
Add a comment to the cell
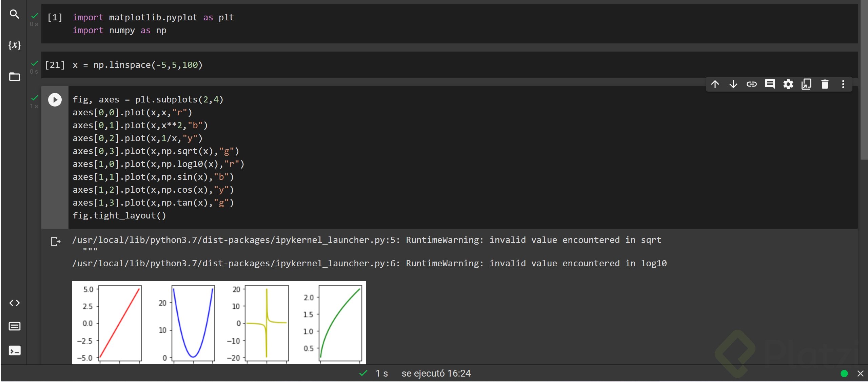770,84
